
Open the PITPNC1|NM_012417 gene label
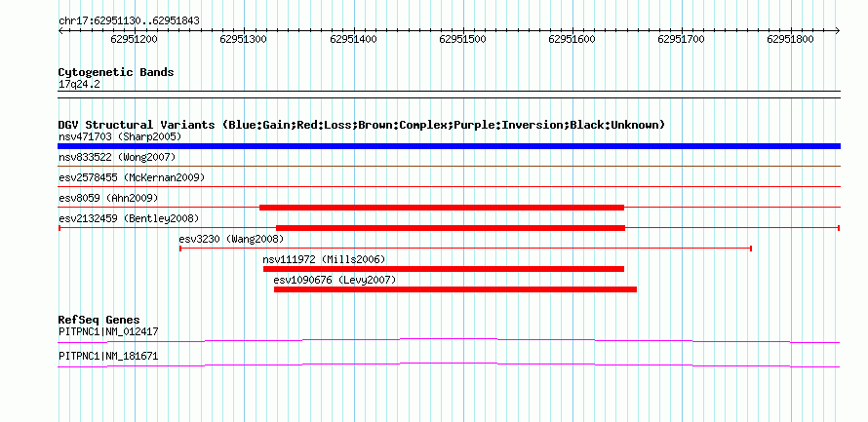coord(108,332)
